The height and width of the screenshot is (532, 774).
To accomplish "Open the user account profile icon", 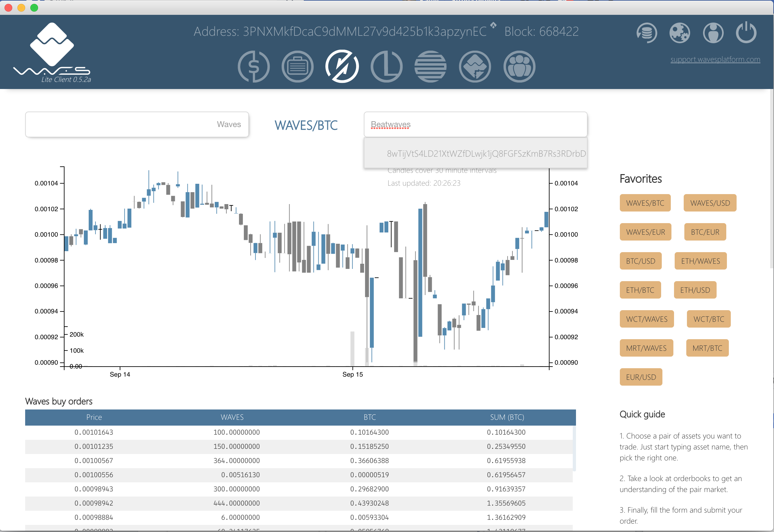I will pos(713,33).
